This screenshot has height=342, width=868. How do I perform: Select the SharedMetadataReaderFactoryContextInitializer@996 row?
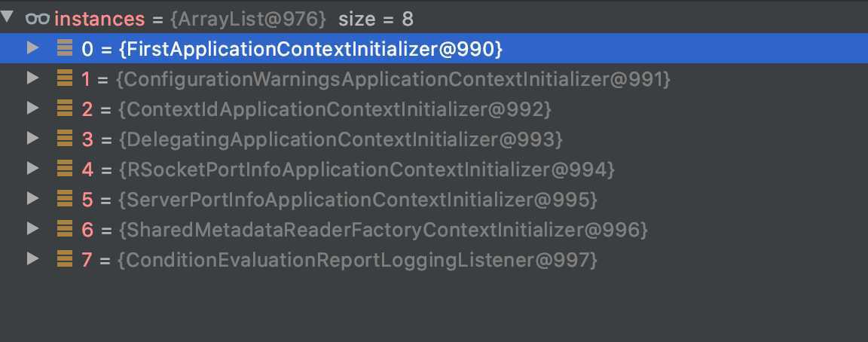point(434,229)
